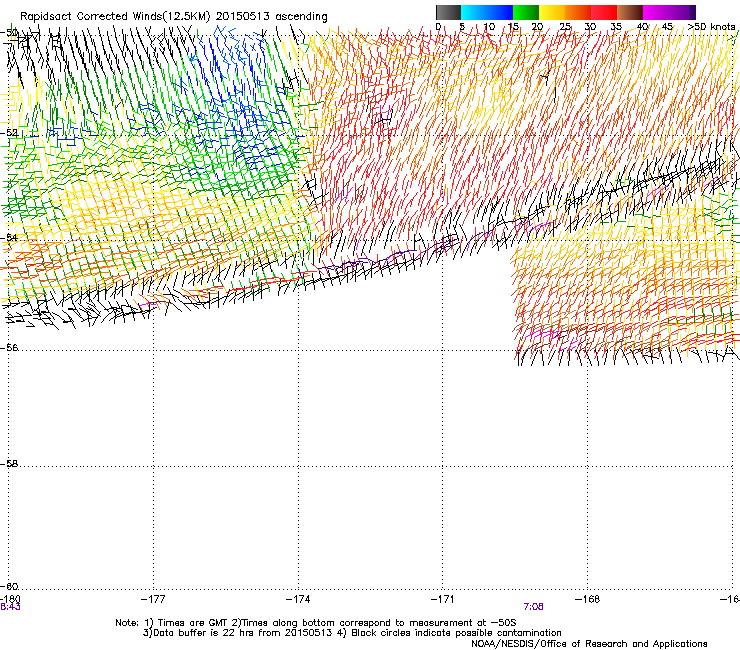The width and height of the screenshot is (740, 650).
Task: Click the '>50 knots' legend label
Action: point(711,27)
